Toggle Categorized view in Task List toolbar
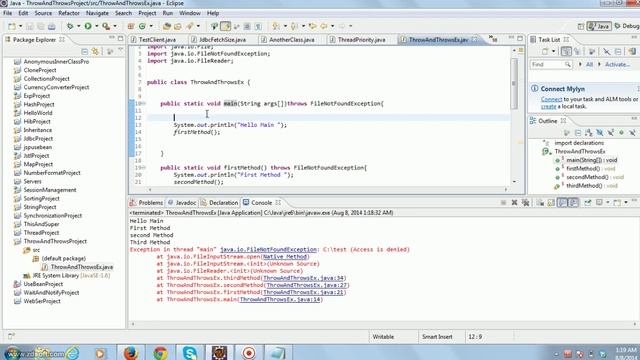The width and height of the screenshot is (640, 360). click(x=566, y=51)
